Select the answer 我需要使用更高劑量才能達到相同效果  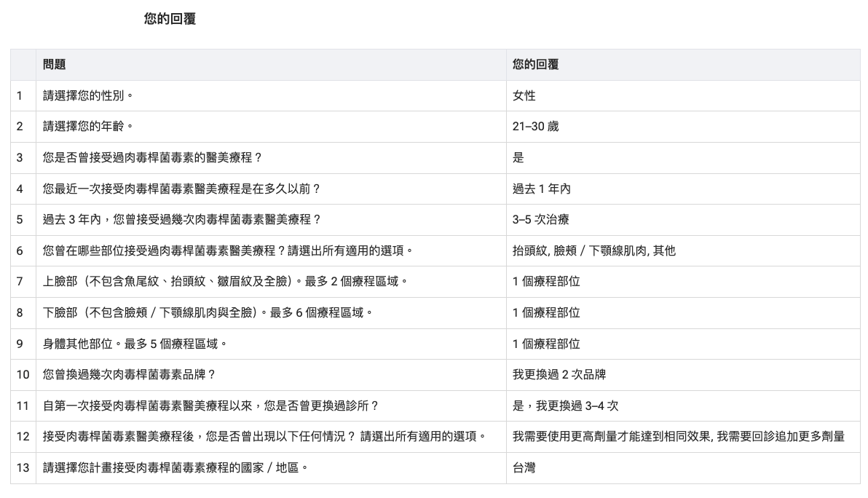[x=612, y=437]
